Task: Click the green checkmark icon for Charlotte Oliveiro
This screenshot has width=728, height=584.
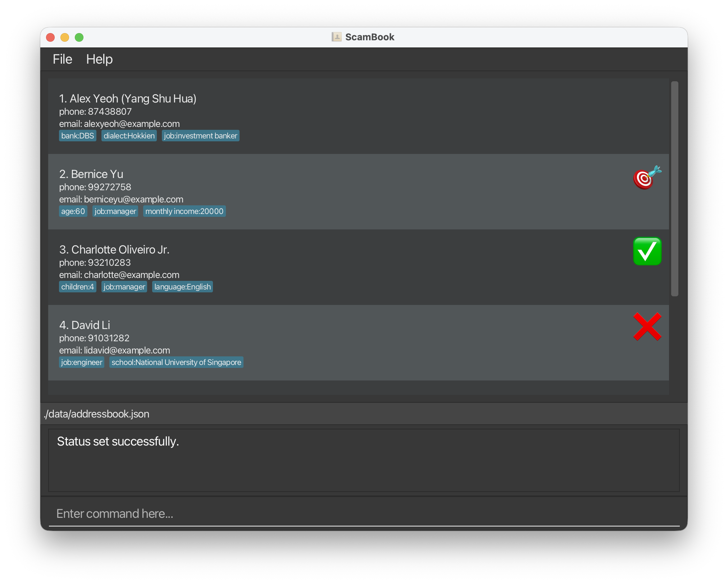Action: (x=647, y=251)
